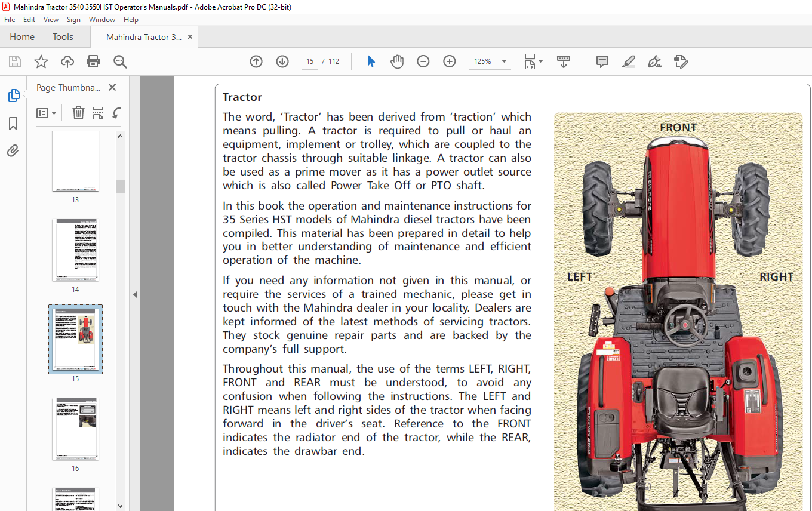The height and width of the screenshot is (511, 812).
Task: Select the Mahindra Tractor document tab
Action: point(144,37)
